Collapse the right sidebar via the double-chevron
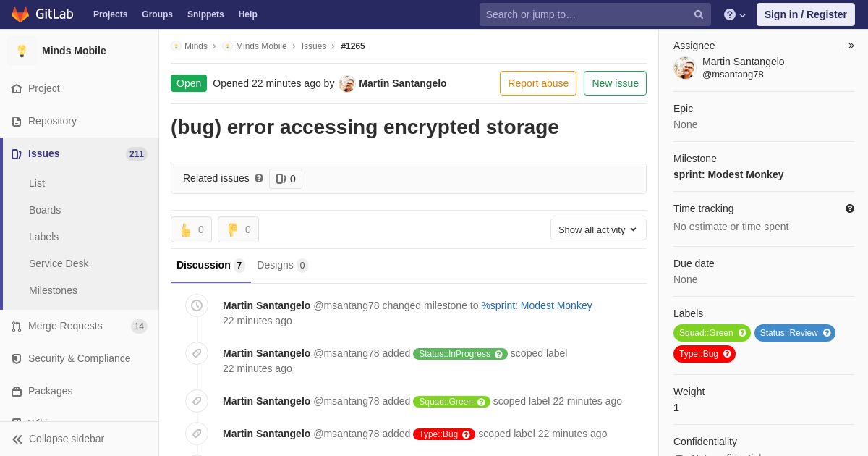The width and height of the screenshot is (868, 456). tap(851, 46)
